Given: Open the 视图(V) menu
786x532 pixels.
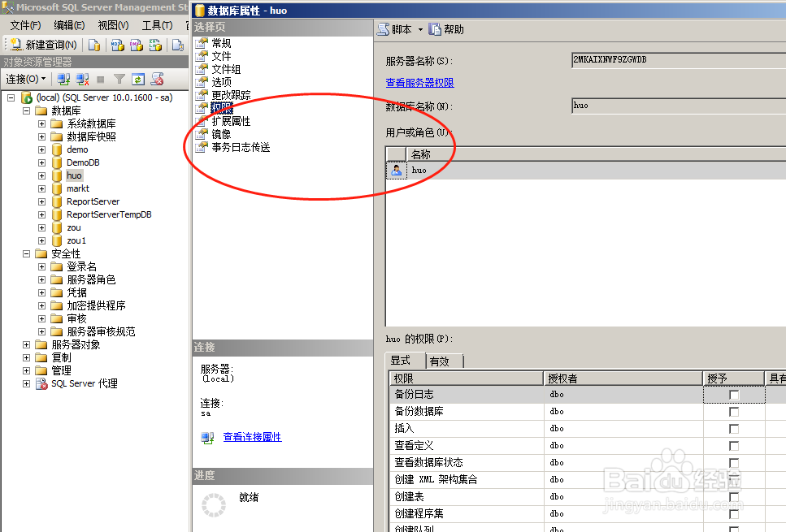Looking at the screenshot, I should click(x=113, y=25).
